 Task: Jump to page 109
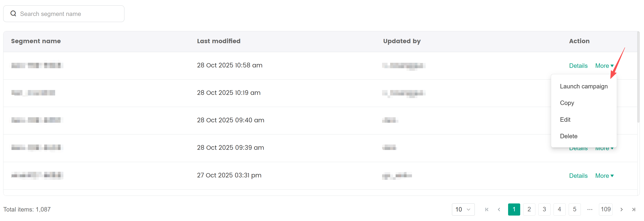(x=605, y=209)
